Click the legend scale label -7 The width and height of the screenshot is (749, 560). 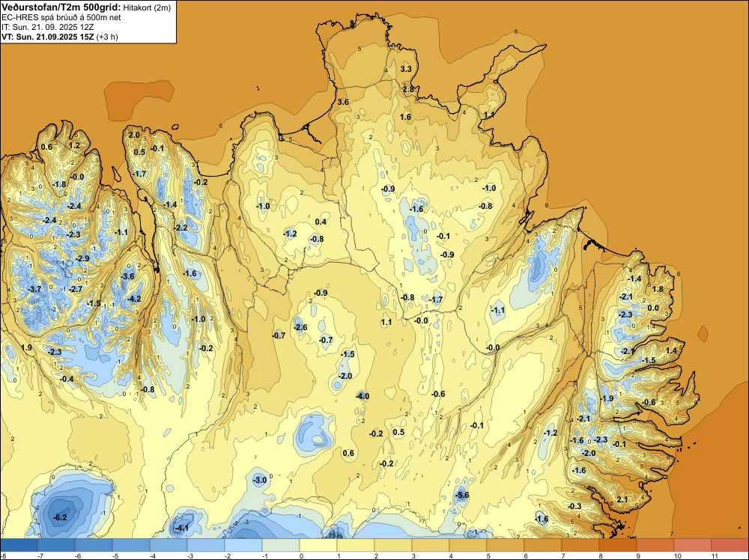tap(40, 556)
